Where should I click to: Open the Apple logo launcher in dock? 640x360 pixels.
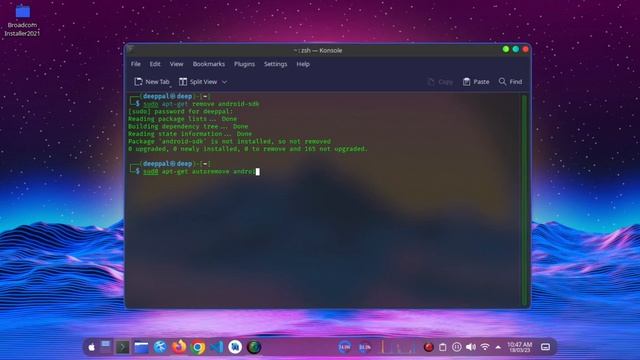coord(92,347)
